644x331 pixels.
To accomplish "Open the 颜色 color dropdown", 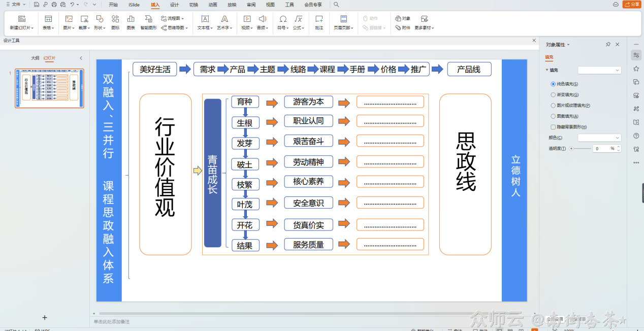I will [599, 138].
